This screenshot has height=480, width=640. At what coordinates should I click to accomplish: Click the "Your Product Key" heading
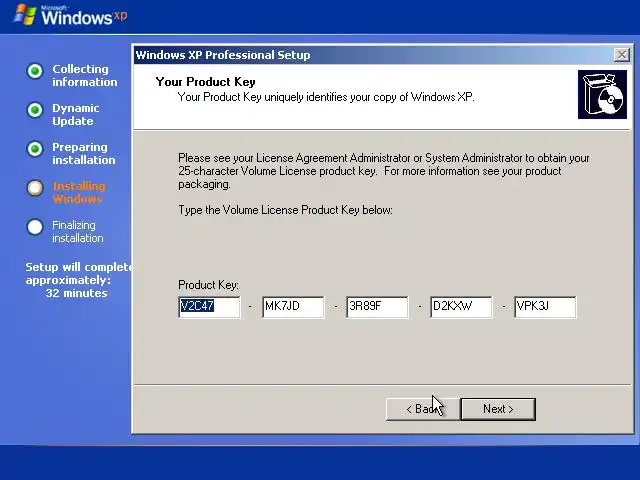(x=205, y=82)
